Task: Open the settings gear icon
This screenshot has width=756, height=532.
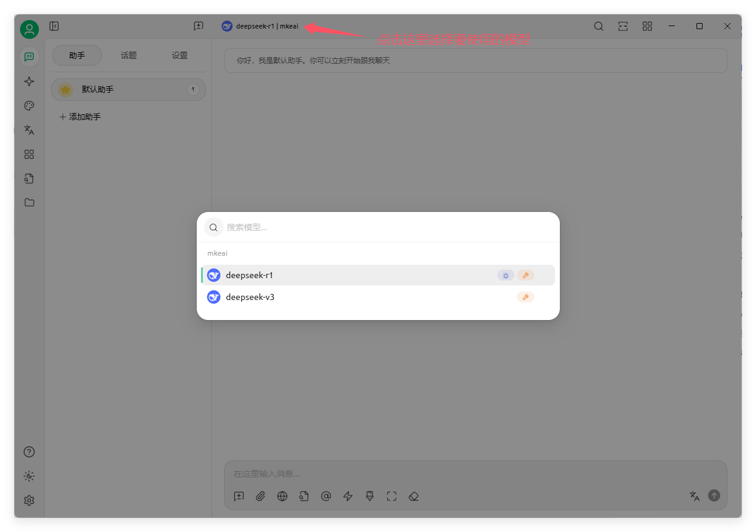Action: [x=29, y=500]
